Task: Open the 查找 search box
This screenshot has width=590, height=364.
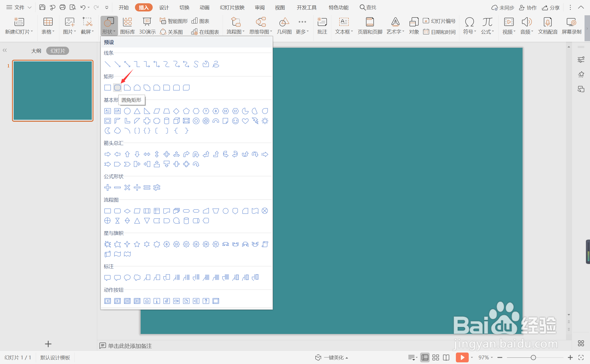Action: tap(368, 7)
